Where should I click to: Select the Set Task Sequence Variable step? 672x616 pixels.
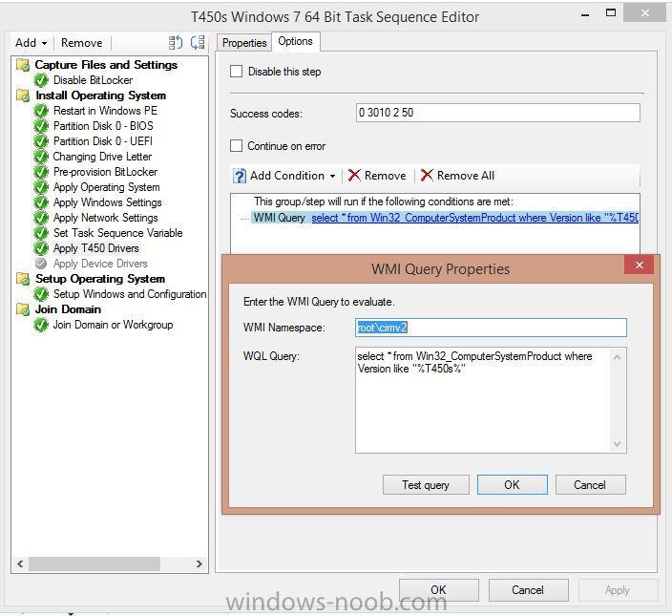coord(117,233)
